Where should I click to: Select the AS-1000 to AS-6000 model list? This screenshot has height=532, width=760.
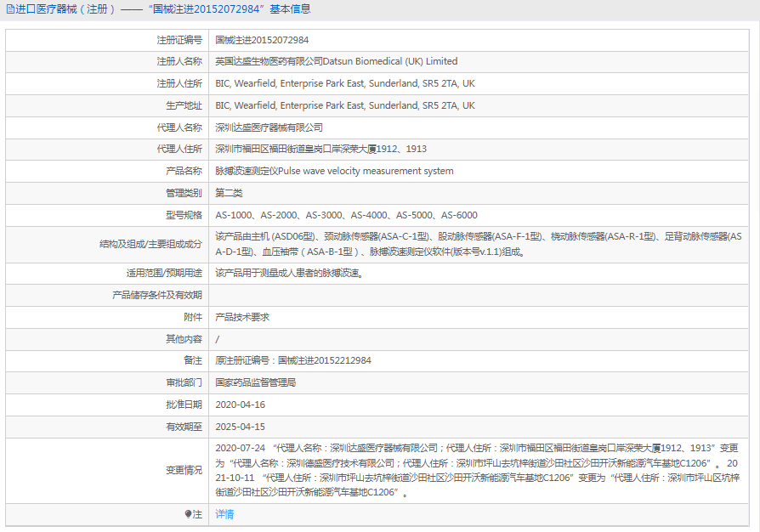tap(347, 215)
